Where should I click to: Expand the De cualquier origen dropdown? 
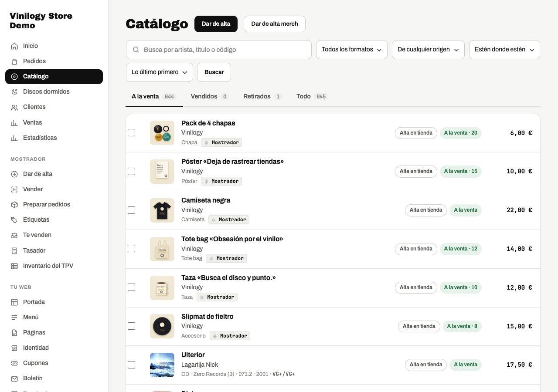coord(428,50)
